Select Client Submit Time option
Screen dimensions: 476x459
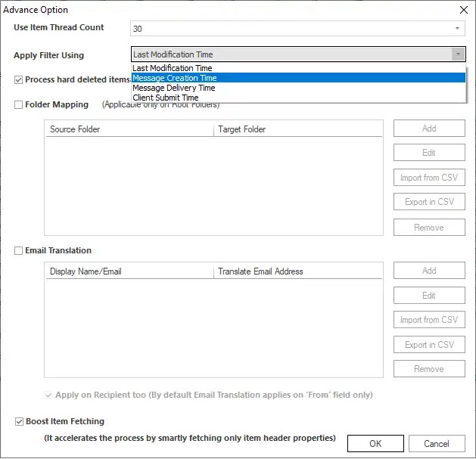pos(298,98)
